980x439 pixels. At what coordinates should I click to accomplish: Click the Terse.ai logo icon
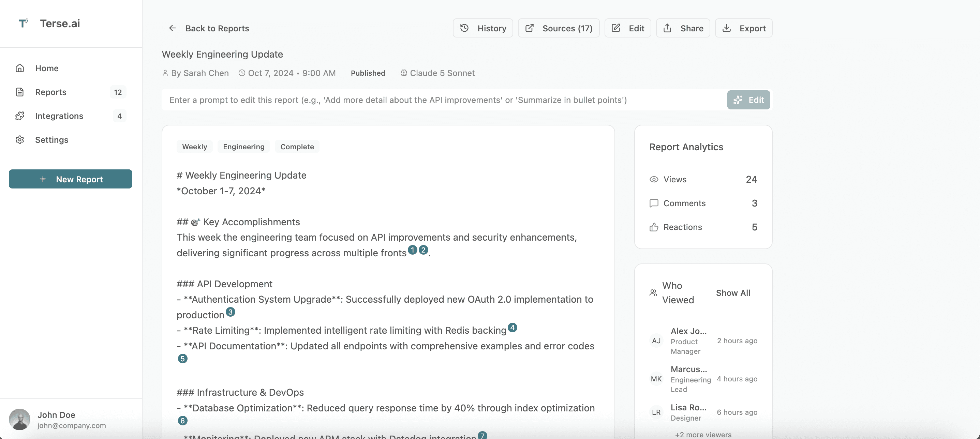coord(23,23)
